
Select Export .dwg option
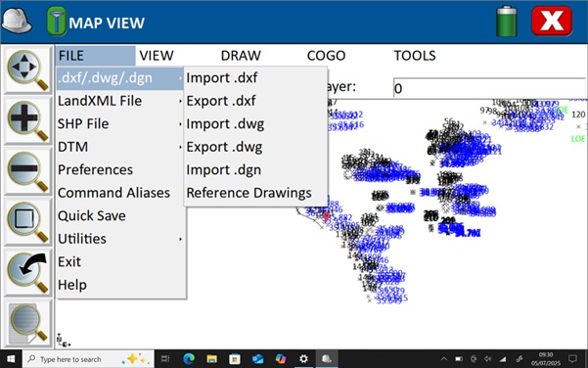point(255,147)
